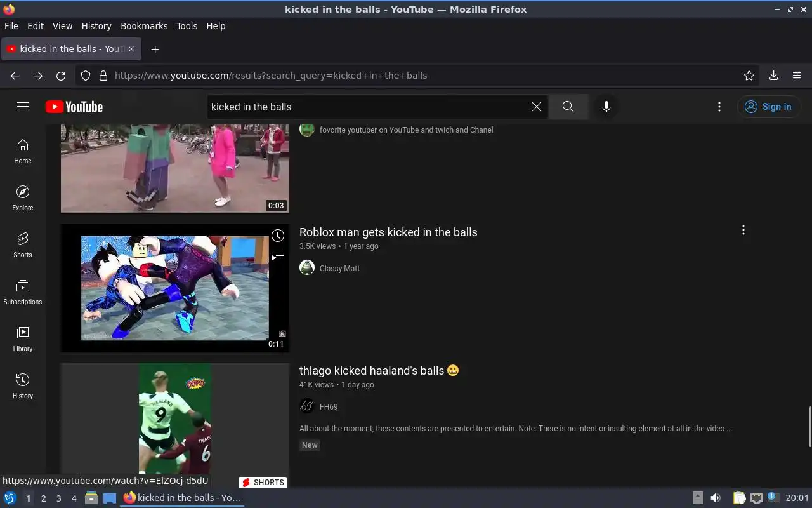812x508 pixels.
Task: Run search with the magnifier button
Action: coord(568,107)
